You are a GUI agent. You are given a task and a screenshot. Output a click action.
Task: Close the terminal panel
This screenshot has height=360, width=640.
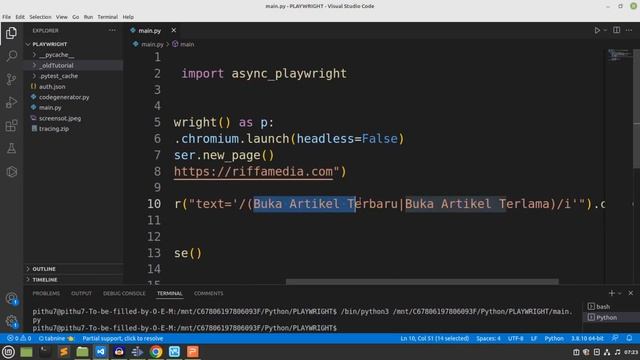click(x=631, y=293)
